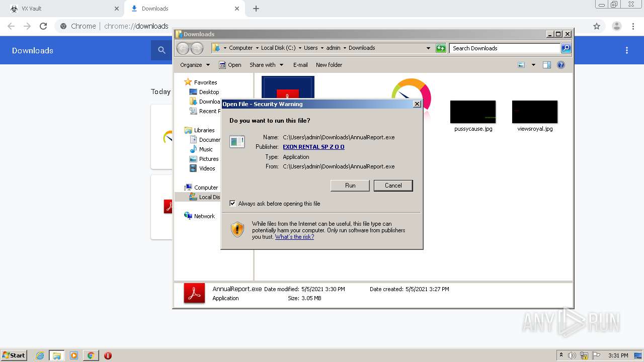
Task: Select Computer in the navigation pane
Action: tap(201, 188)
